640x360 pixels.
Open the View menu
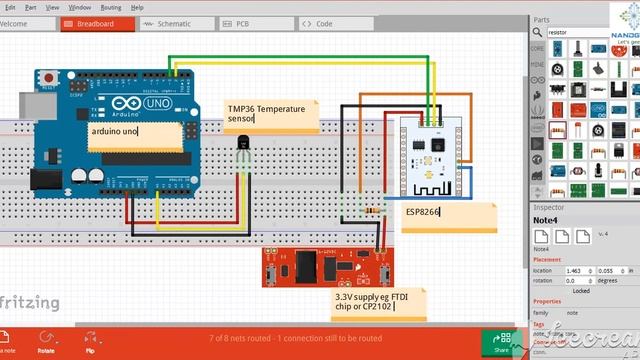point(52,7)
